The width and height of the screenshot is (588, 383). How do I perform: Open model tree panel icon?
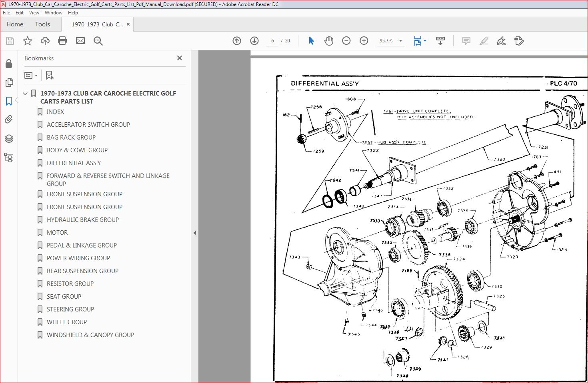pos(9,158)
